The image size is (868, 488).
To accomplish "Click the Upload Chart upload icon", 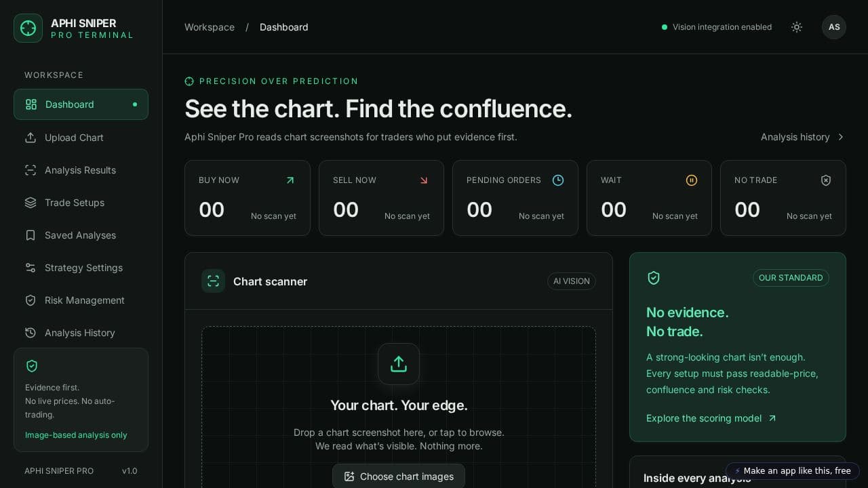I will 31,138.
